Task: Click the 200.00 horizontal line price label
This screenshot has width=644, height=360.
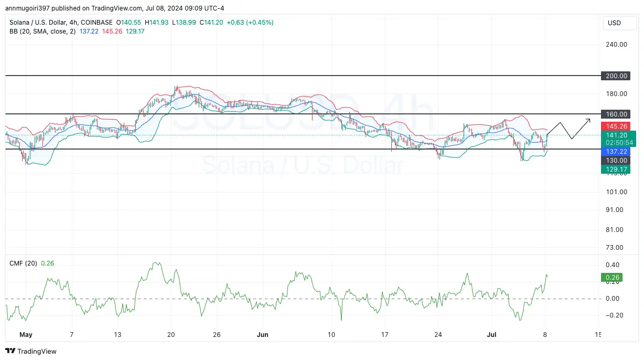Action: (x=616, y=76)
